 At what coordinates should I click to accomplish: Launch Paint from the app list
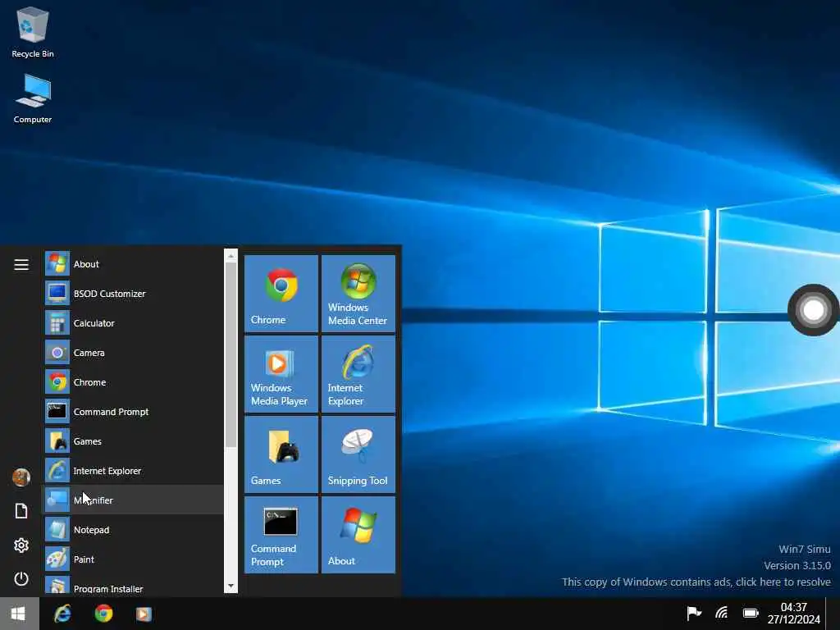[132, 559]
